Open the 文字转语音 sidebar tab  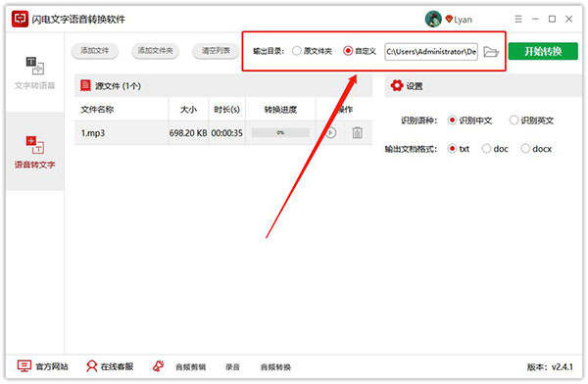tap(34, 72)
